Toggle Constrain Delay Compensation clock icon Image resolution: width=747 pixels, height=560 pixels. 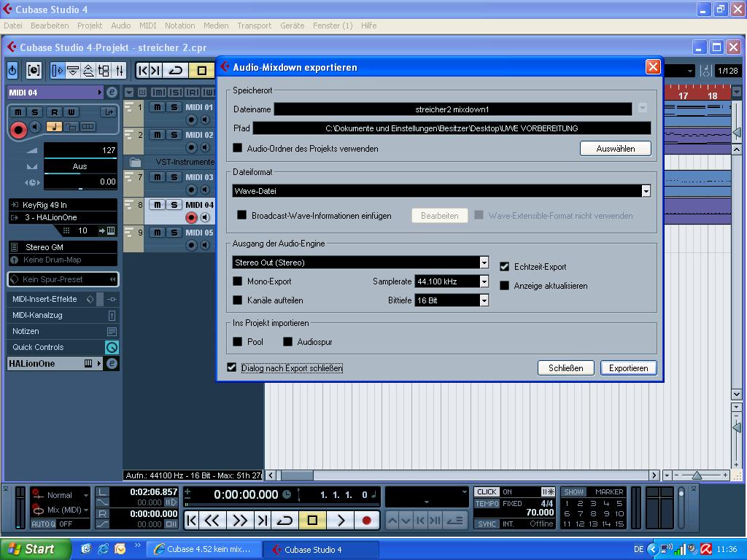[x=34, y=71]
